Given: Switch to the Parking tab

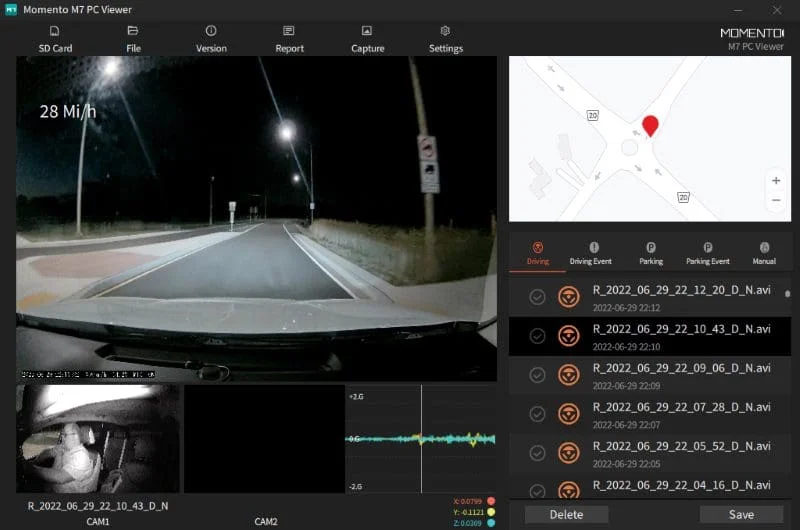Looking at the screenshot, I should pos(651,254).
